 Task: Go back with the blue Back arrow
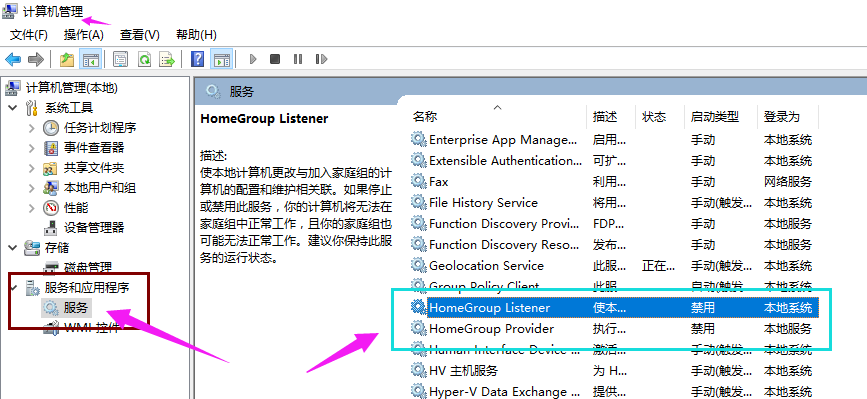[13, 59]
